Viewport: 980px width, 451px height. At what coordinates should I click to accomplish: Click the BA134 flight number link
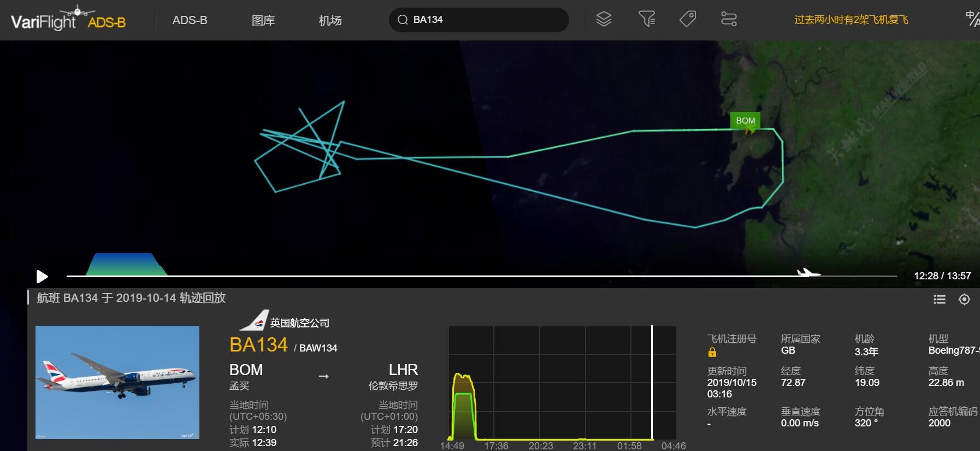258,345
